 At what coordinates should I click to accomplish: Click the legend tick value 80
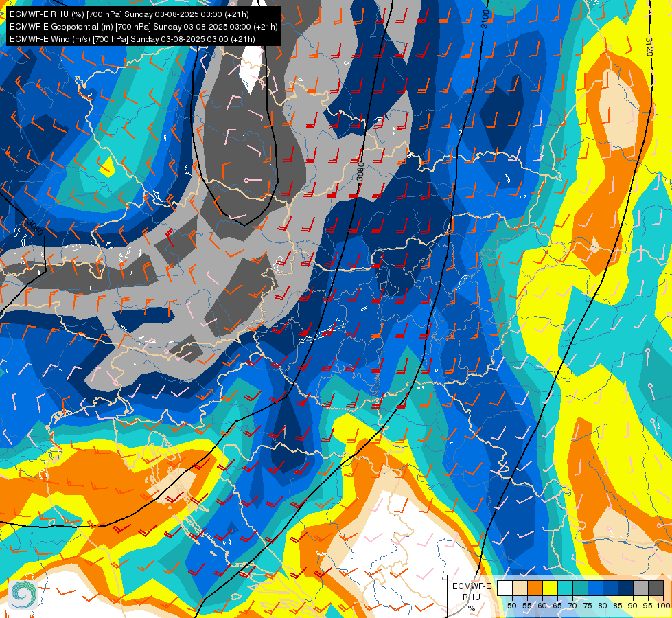(x=603, y=606)
